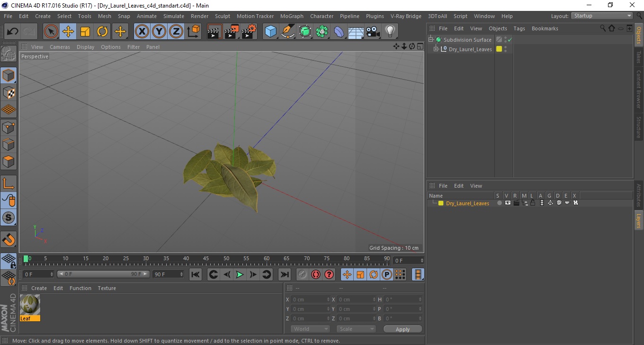
Task: Add a Subdivision Surface generator icon
Action: pos(305,32)
